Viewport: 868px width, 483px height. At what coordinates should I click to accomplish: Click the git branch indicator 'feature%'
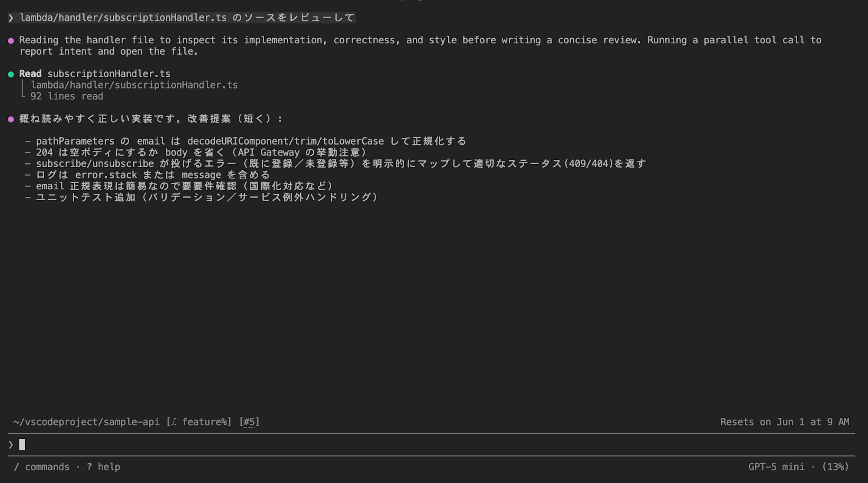(x=199, y=422)
